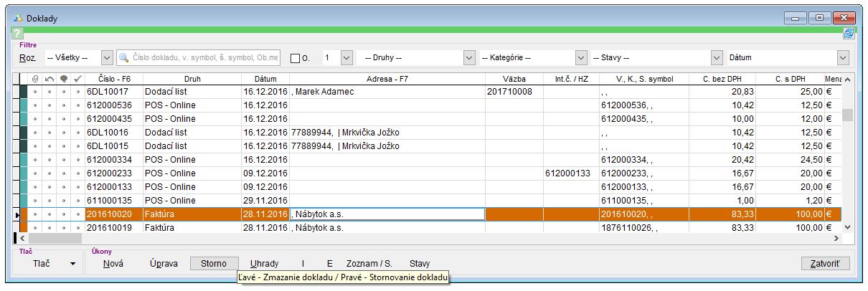Open the Tlač print dropdown arrow
Image resolution: width=868 pixels, height=291 pixels.
[72, 264]
